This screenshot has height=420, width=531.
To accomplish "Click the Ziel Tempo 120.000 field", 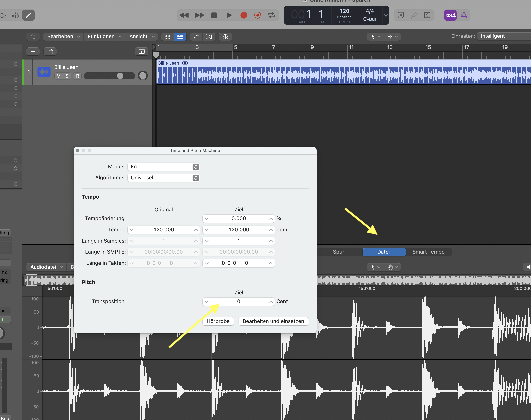I will [239, 230].
